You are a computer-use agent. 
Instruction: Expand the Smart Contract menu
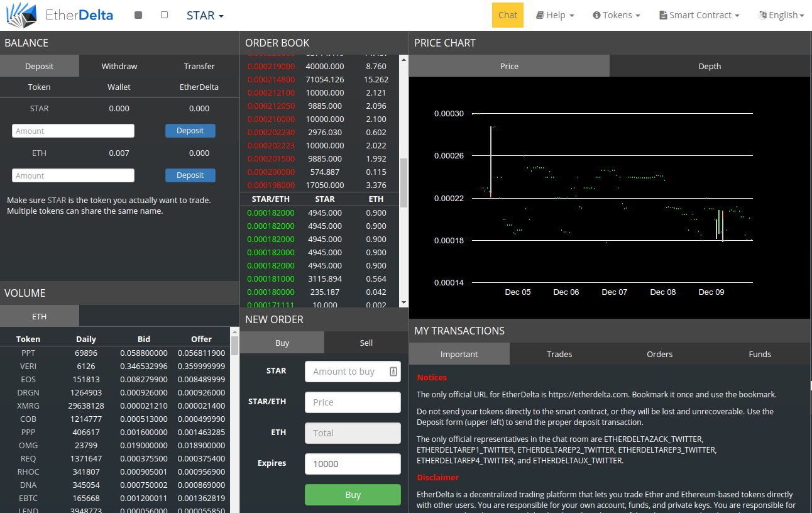coord(700,15)
